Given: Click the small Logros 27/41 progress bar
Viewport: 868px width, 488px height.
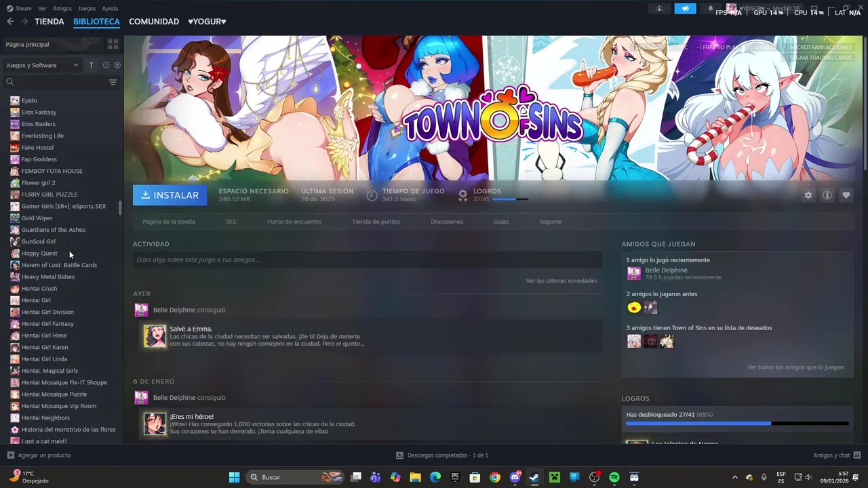Looking at the screenshot, I should [x=510, y=199].
